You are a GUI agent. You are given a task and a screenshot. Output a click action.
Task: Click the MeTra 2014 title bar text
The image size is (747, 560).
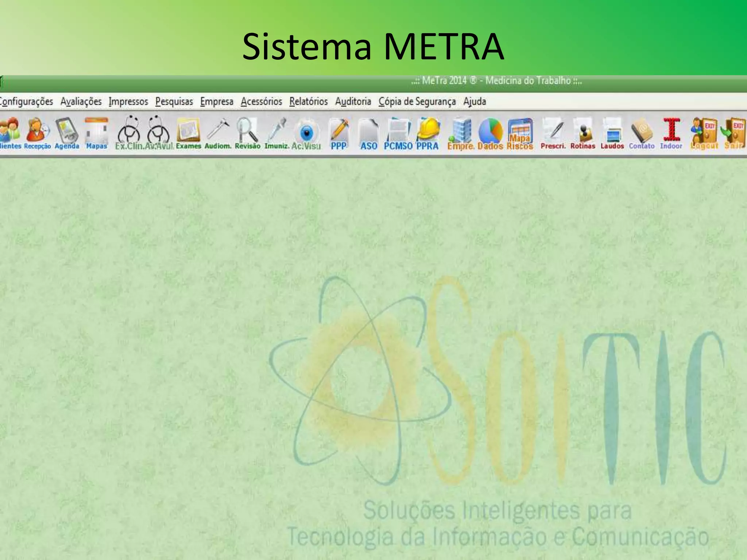point(497,81)
